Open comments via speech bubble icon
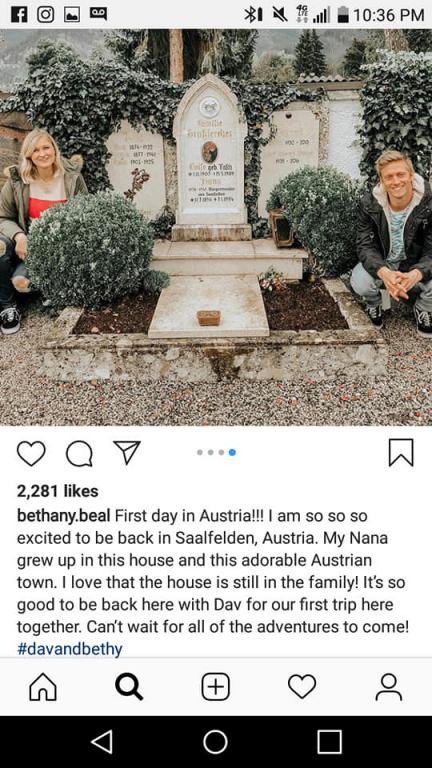This screenshot has width=432, height=768. pyautogui.click(x=79, y=454)
